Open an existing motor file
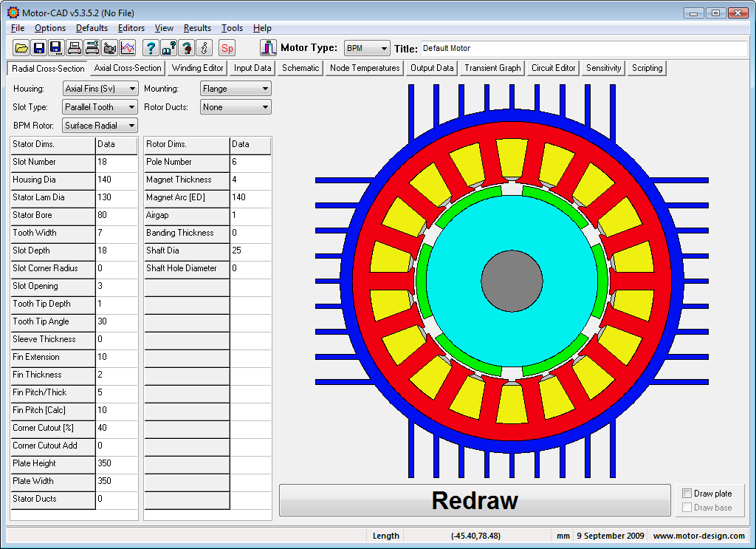756x549 pixels. pos(21,47)
